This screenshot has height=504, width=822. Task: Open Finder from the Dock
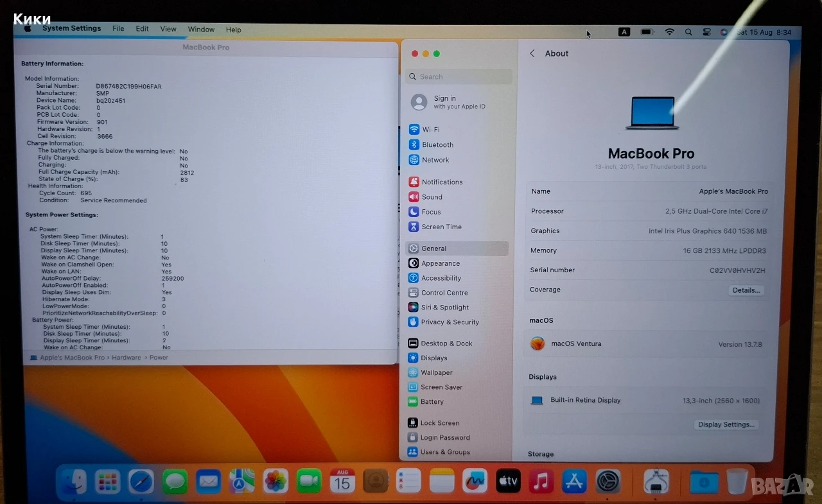pyautogui.click(x=74, y=482)
